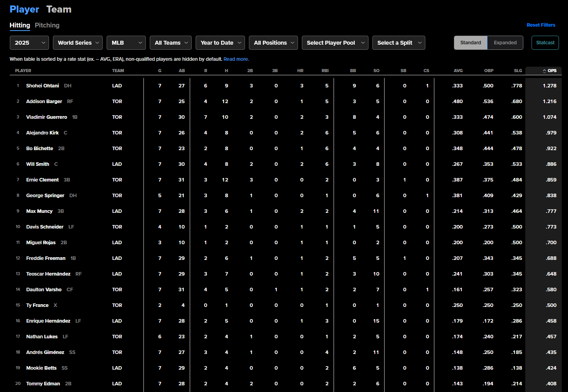Switch to the Expanded stats view

click(x=505, y=43)
